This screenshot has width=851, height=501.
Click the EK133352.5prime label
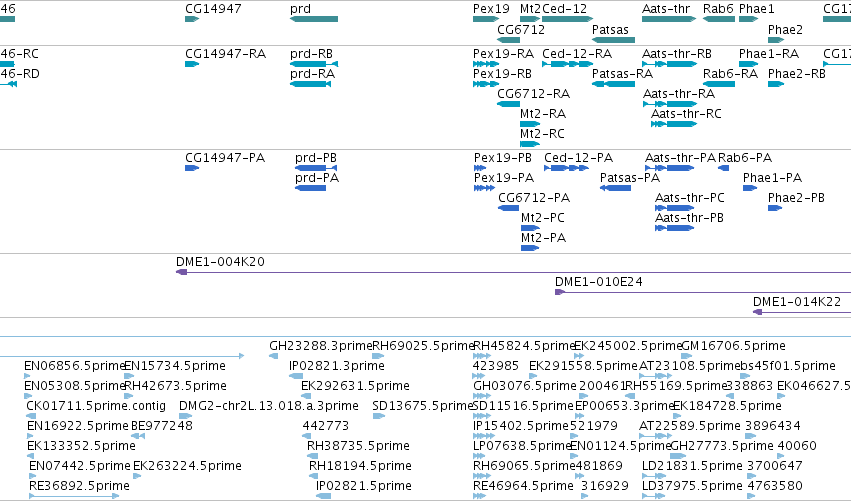point(81,446)
